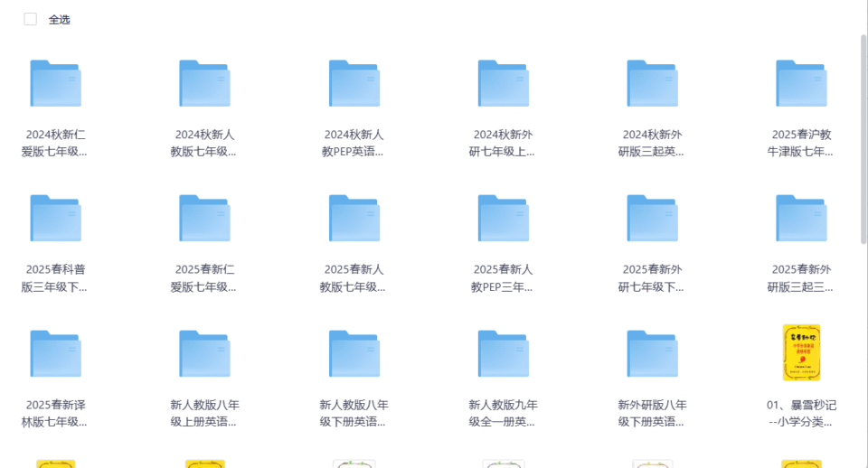Select file name 2025春新仁爱版七年级...
The width and height of the screenshot is (868, 468).
point(203,277)
